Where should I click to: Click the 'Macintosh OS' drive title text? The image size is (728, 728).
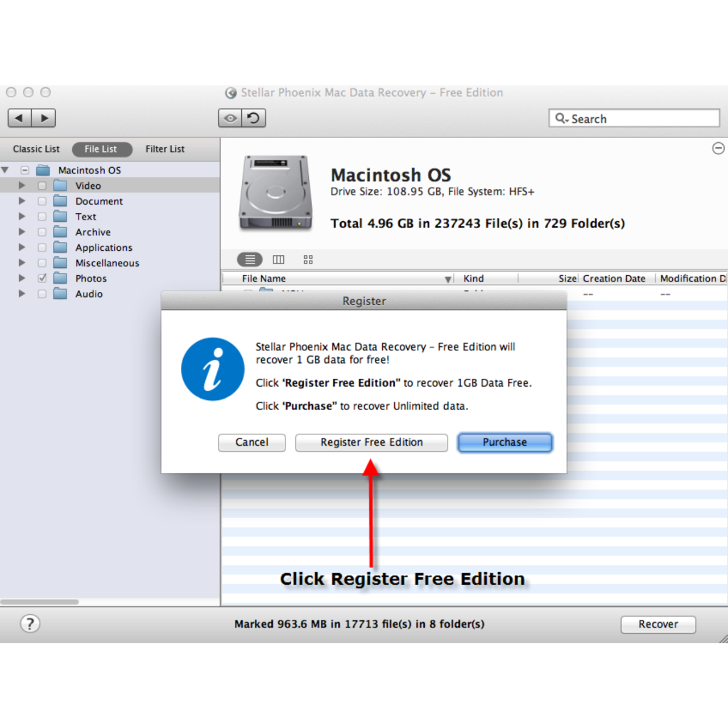coord(391,175)
